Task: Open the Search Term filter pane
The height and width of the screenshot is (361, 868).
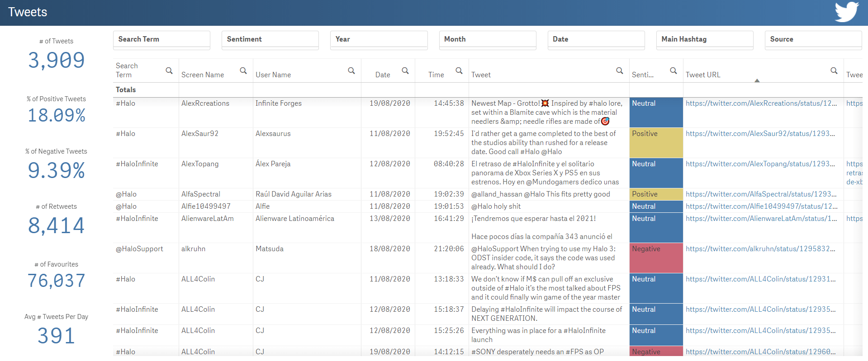Action: (x=161, y=40)
